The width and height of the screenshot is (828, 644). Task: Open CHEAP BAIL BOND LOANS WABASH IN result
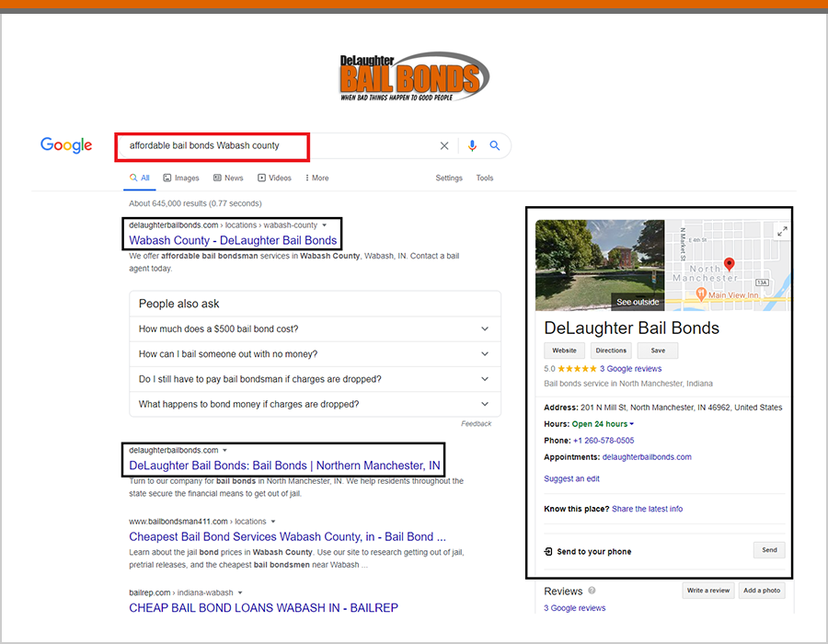(263, 608)
